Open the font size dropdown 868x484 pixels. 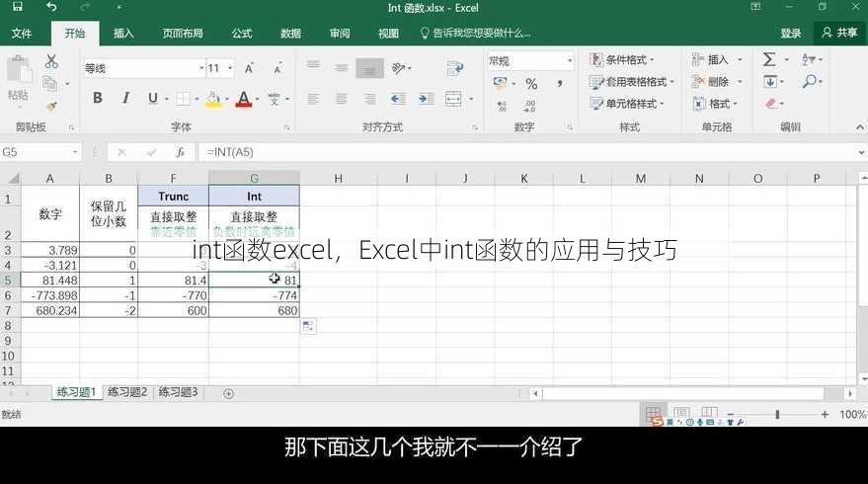point(230,68)
